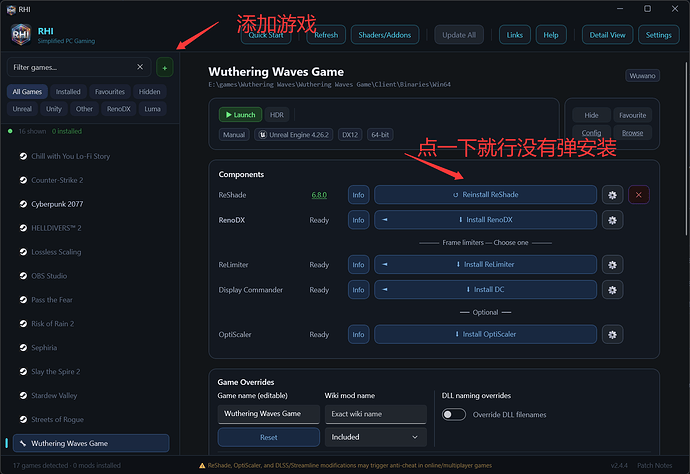Viewport: 690px width, 474px height.
Task: Select the Hidden filter tab
Action: coord(150,92)
